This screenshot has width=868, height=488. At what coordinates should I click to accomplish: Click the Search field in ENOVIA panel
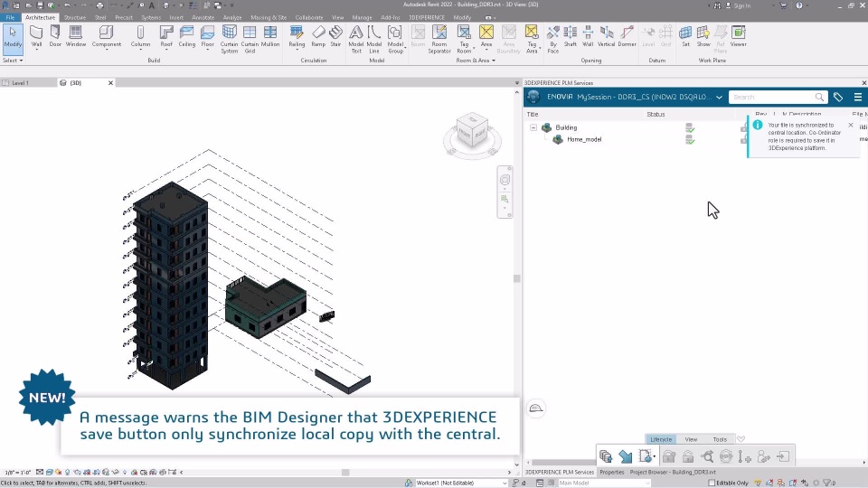click(778, 97)
